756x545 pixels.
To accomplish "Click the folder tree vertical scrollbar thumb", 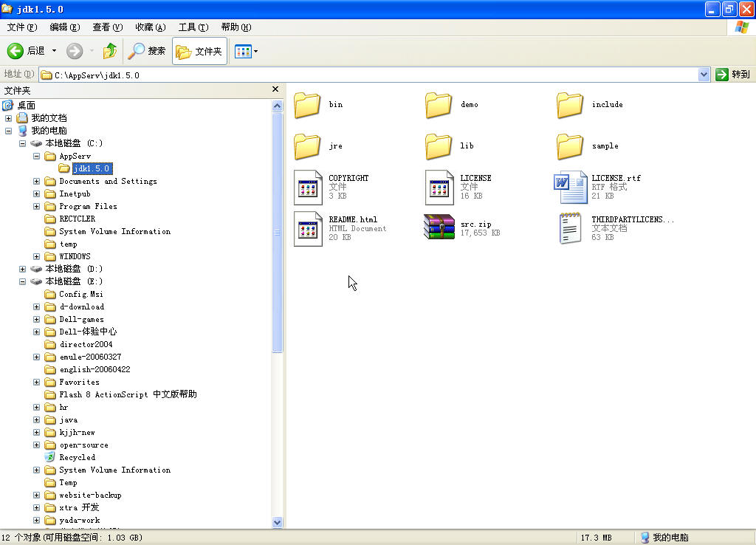I will click(278, 233).
